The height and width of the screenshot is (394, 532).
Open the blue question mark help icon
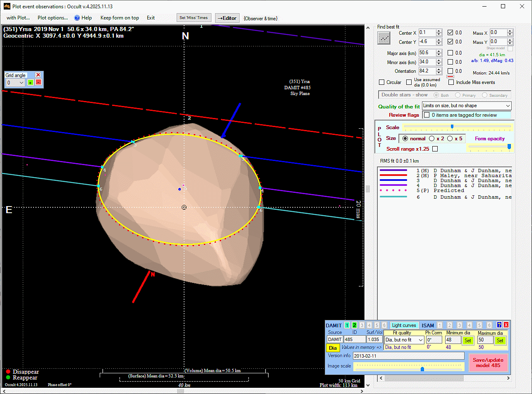pos(499,325)
